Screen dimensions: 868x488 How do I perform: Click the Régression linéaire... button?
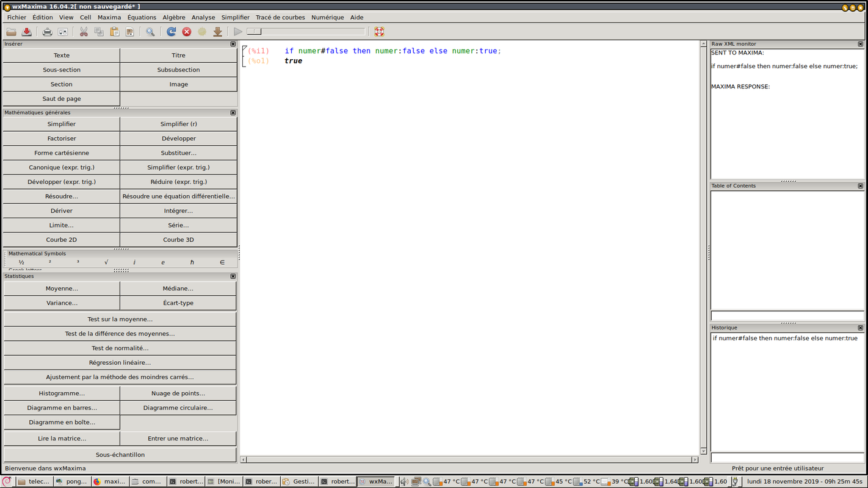pyautogui.click(x=120, y=362)
